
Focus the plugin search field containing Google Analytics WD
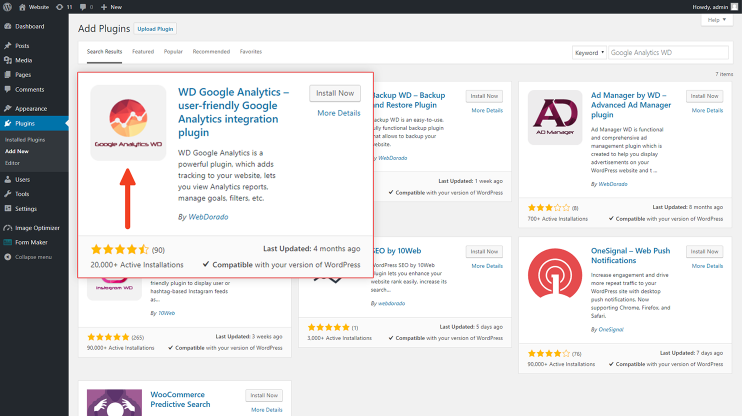[x=668, y=53]
